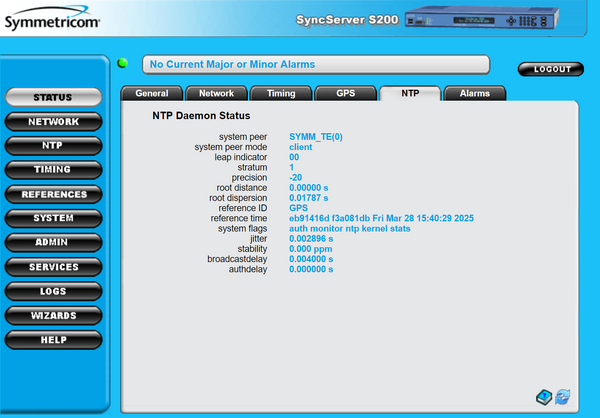Switch to the General tab
Screen dimensions: 600x418
151,93
